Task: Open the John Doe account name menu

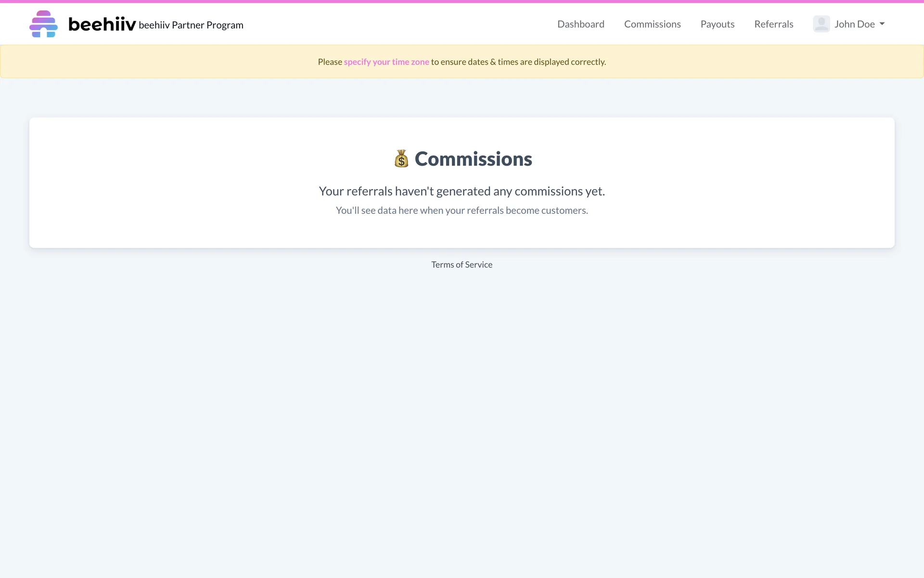Action: tap(854, 24)
